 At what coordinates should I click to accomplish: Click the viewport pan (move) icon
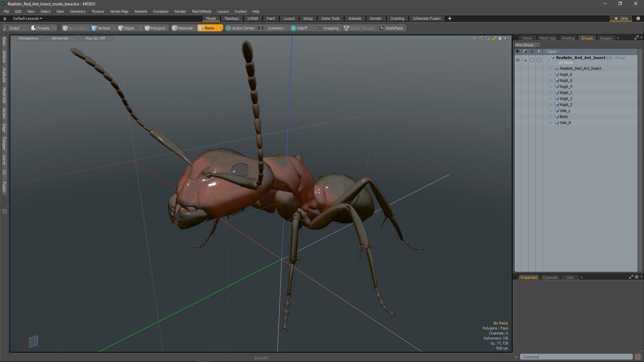pyautogui.click(x=475, y=39)
